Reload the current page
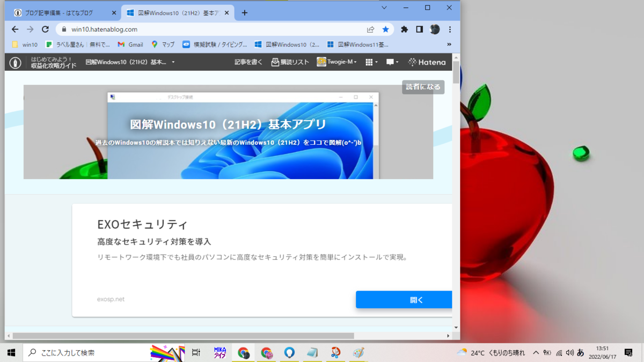Image resolution: width=644 pixels, height=362 pixels. (x=45, y=29)
